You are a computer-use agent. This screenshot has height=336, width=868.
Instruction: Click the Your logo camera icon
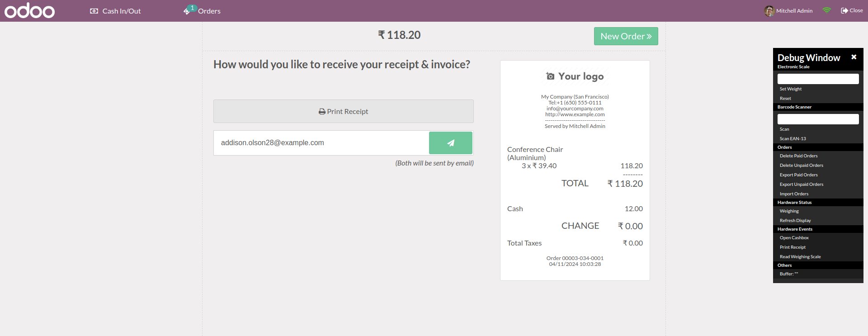[550, 76]
